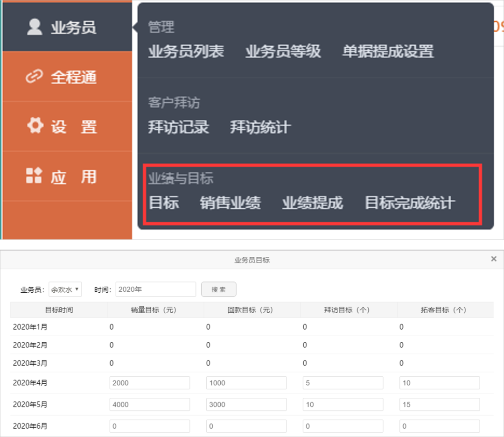Click the 2020年5月 回款目标 field with 3000
Image resolution: width=504 pixels, height=437 pixels.
(246, 404)
